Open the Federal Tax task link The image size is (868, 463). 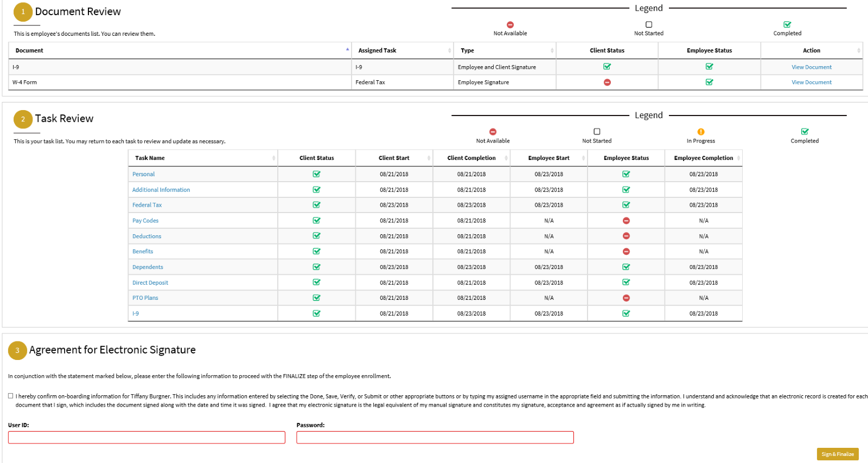(147, 205)
